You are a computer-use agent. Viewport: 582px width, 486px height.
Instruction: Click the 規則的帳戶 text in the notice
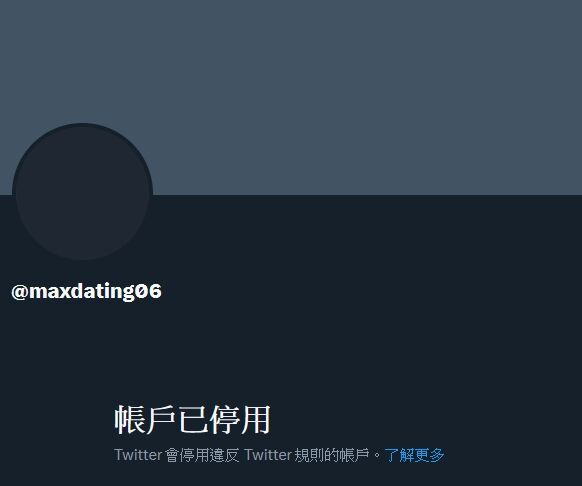click(x=332, y=455)
